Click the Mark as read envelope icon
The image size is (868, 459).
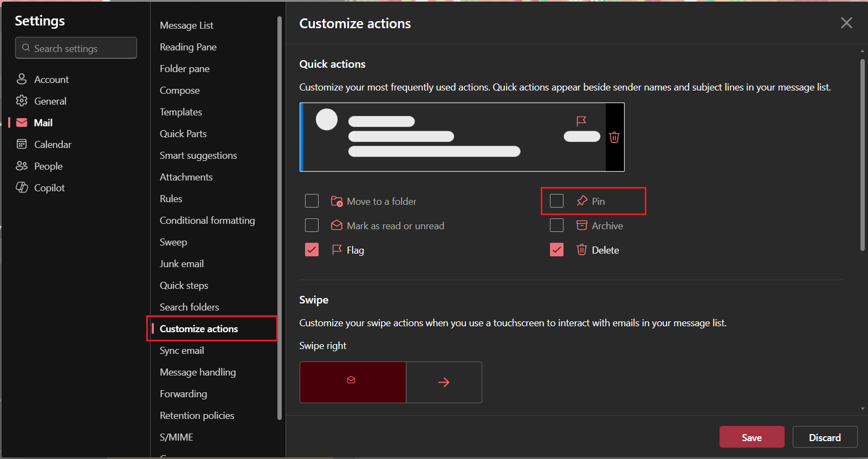(x=336, y=225)
